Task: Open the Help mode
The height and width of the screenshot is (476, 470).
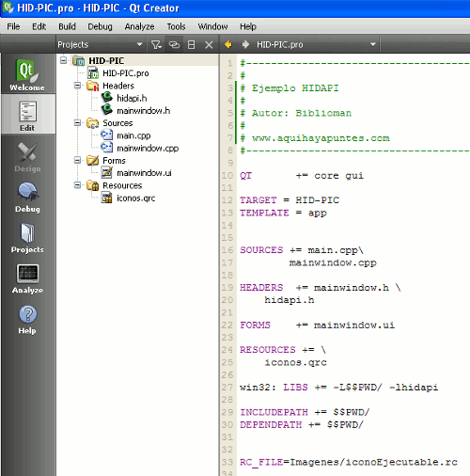Action: pos(27,319)
